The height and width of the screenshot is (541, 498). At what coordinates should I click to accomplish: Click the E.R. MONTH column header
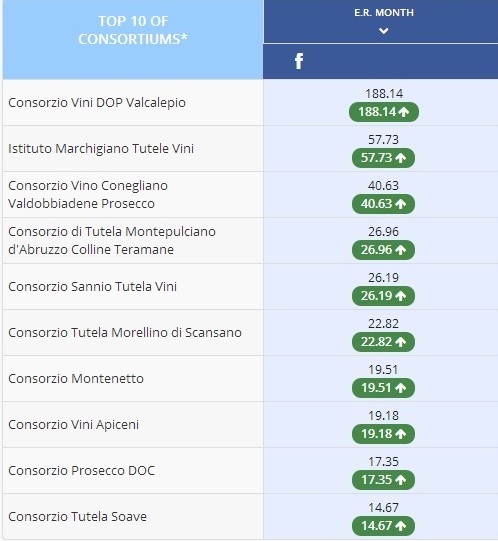coord(383,13)
